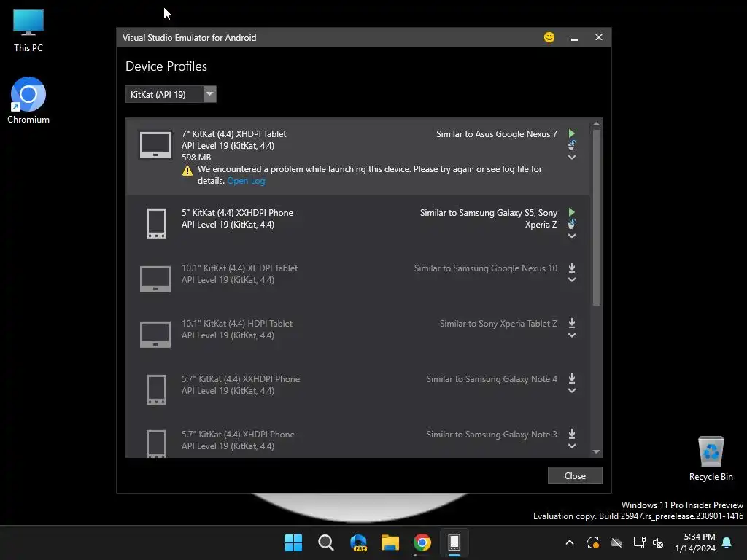This screenshot has width=747, height=560.
Task: Expand details for 10.1" KitKat HDPI Tablet
Action: coord(572,335)
